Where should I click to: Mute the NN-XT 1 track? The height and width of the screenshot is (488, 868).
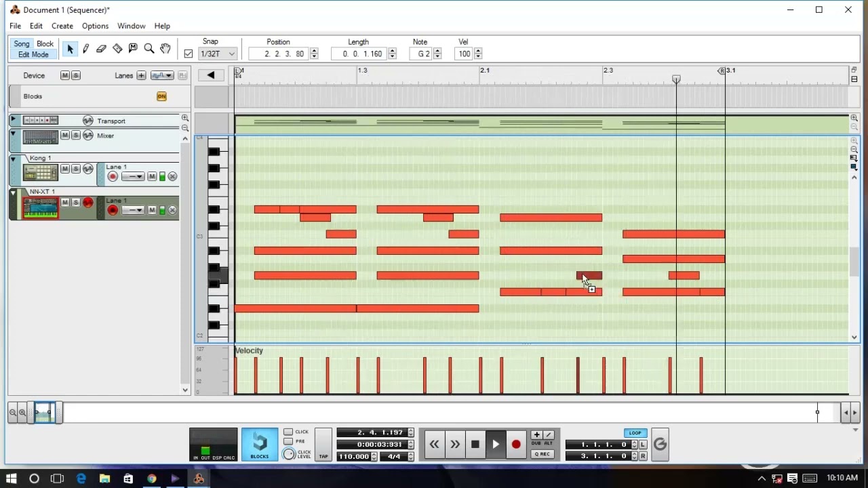coord(65,202)
